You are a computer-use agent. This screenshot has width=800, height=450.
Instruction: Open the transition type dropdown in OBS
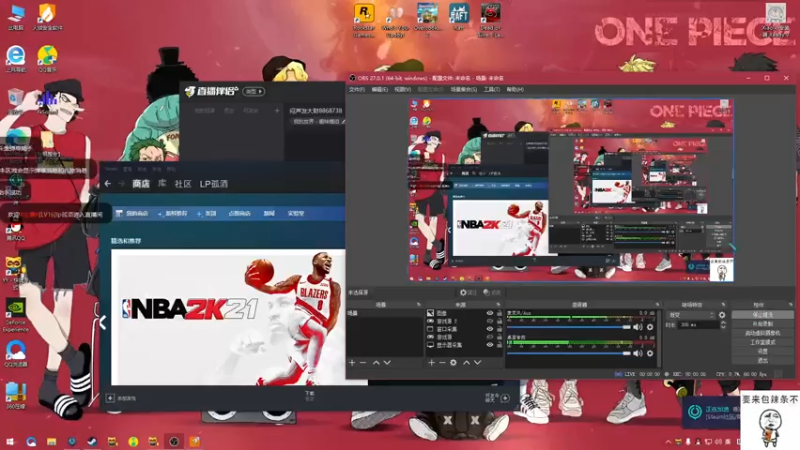[691, 315]
